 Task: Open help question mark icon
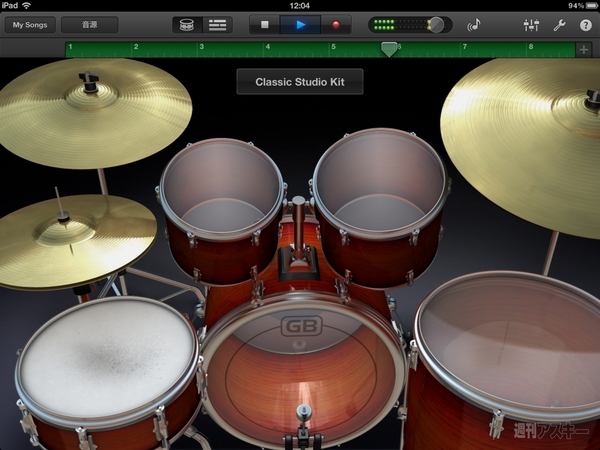(585, 25)
